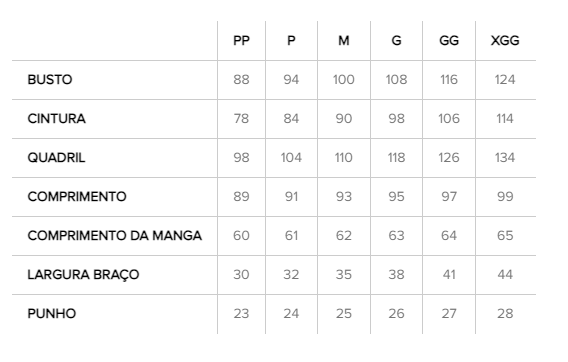The height and width of the screenshot is (362, 568).
Task: Click the CINTURA value 78 for PP
Action: coord(241,118)
